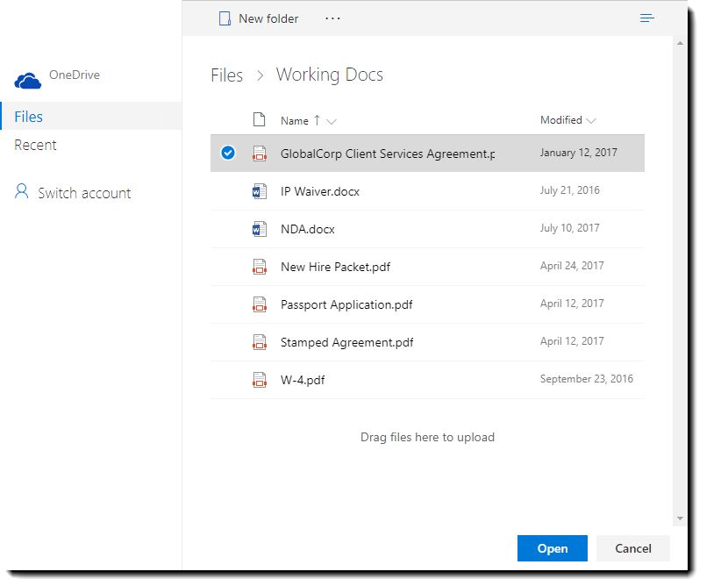The height and width of the screenshot is (579, 728).
Task: Click the PDF icon beside W-4.pdf
Action: click(259, 380)
